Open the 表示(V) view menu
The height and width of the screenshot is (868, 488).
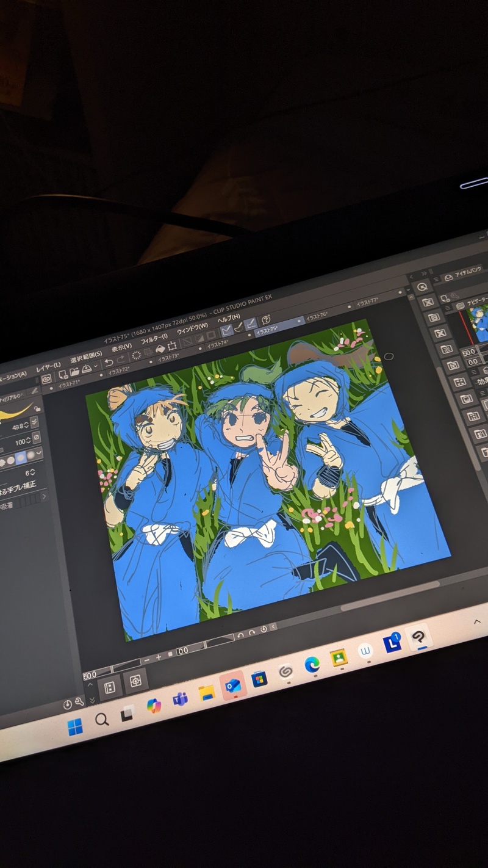121,346
